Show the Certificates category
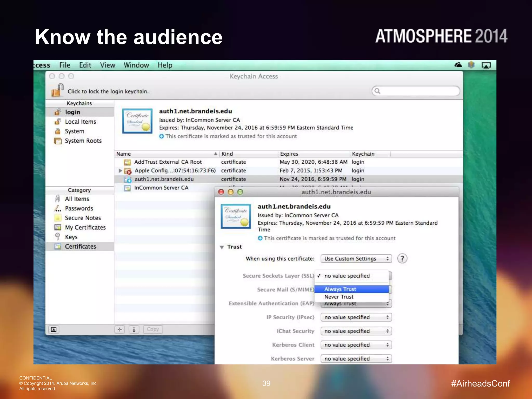 click(80, 247)
